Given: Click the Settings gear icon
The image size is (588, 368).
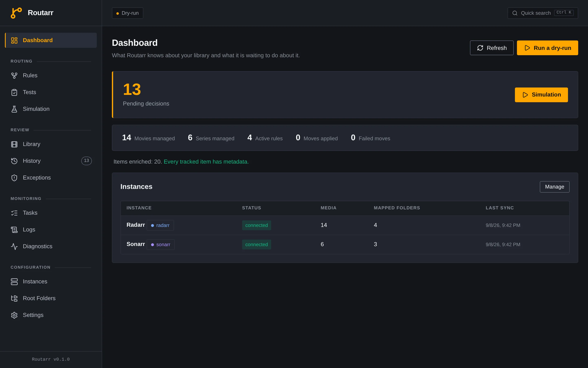Looking at the screenshot, I should tap(14, 315).
